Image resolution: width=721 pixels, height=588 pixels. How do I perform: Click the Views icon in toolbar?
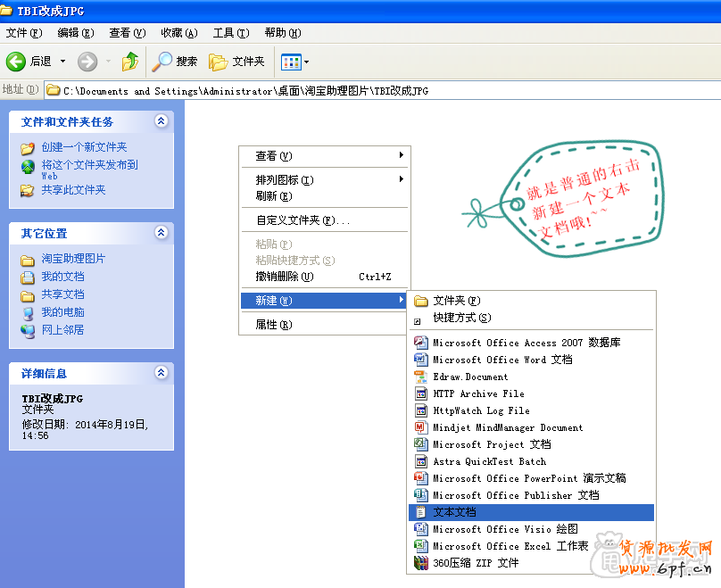(x=290, y=62)
